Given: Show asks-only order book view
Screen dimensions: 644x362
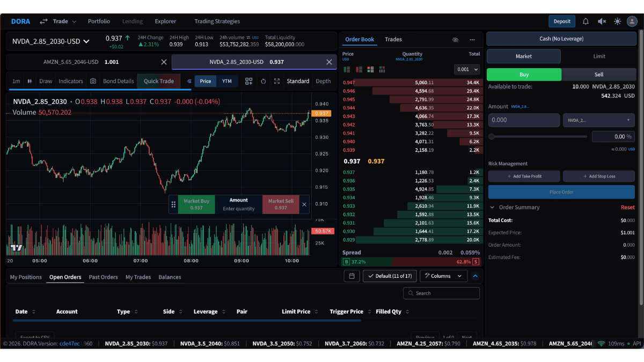Looking at the screenshot, I should (x=358, y=69).
